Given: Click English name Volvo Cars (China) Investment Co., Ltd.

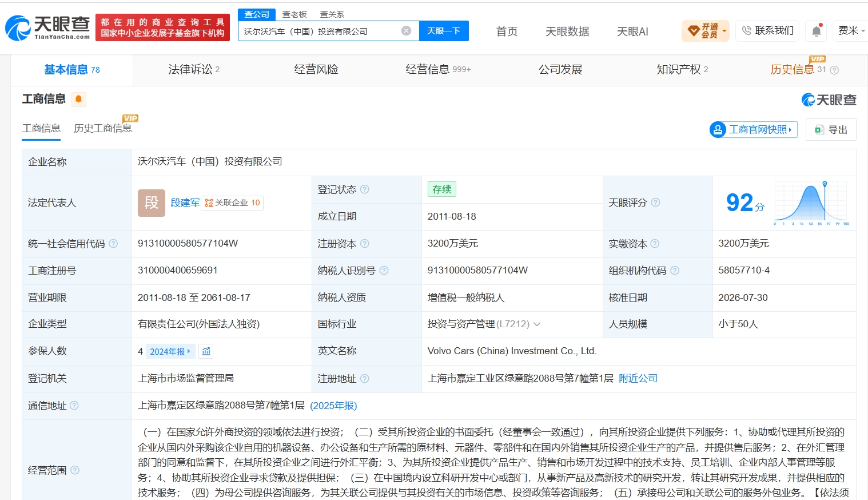Looking at the screenshot, I should (x=512, y=351).
